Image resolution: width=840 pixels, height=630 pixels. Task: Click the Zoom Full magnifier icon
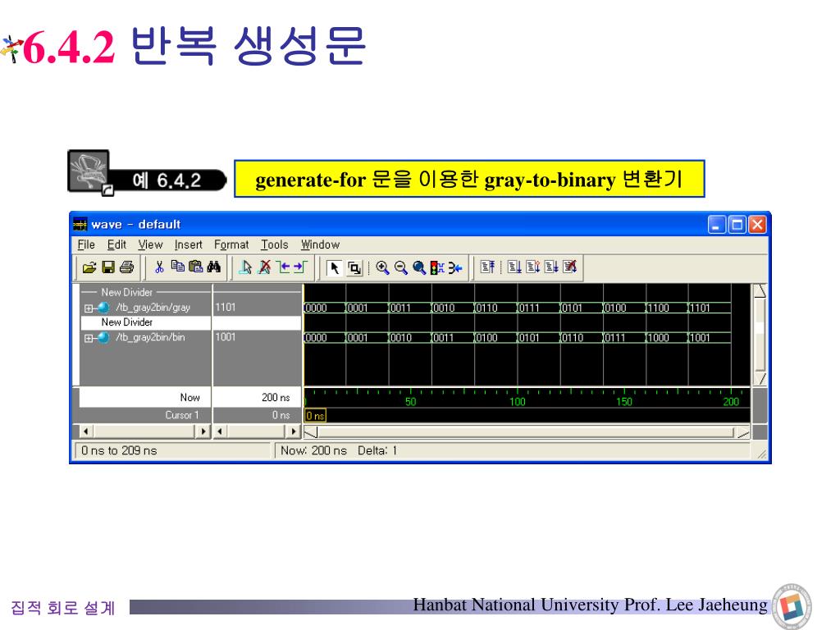419,267
